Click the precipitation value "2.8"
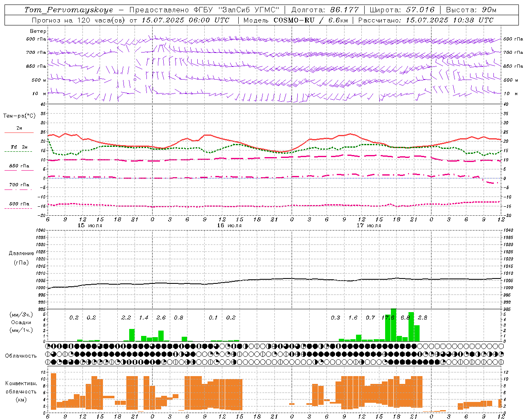 (x=422, y=317)
